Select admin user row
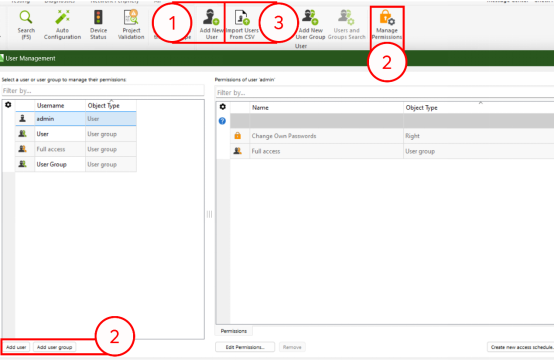 coord(76,119)
